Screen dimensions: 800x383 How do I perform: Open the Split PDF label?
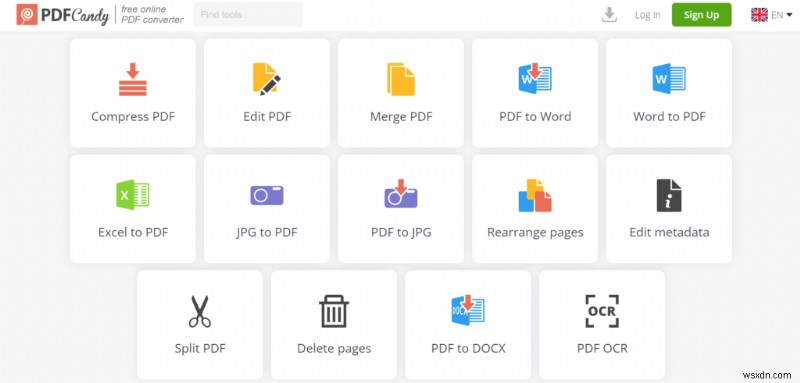point(199,349)
